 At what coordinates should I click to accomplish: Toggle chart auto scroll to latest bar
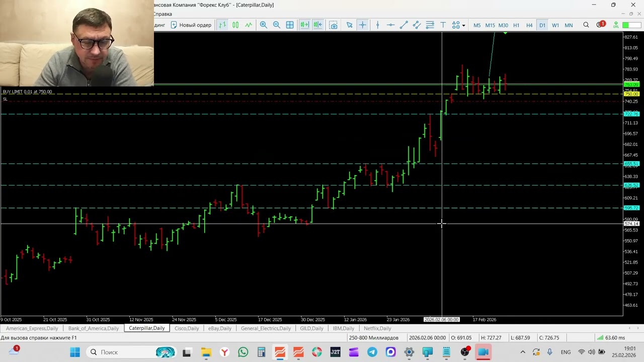coord(304,25)
